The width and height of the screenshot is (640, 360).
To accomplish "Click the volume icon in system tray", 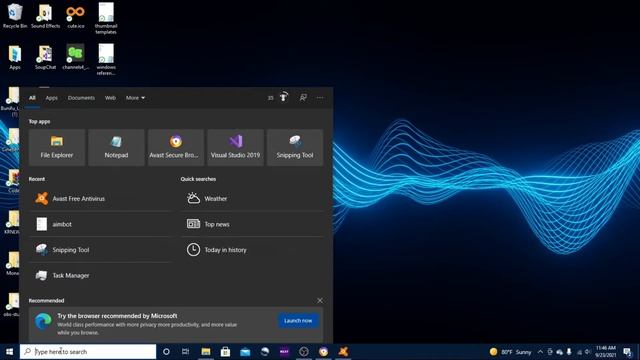I will point(588,352).
